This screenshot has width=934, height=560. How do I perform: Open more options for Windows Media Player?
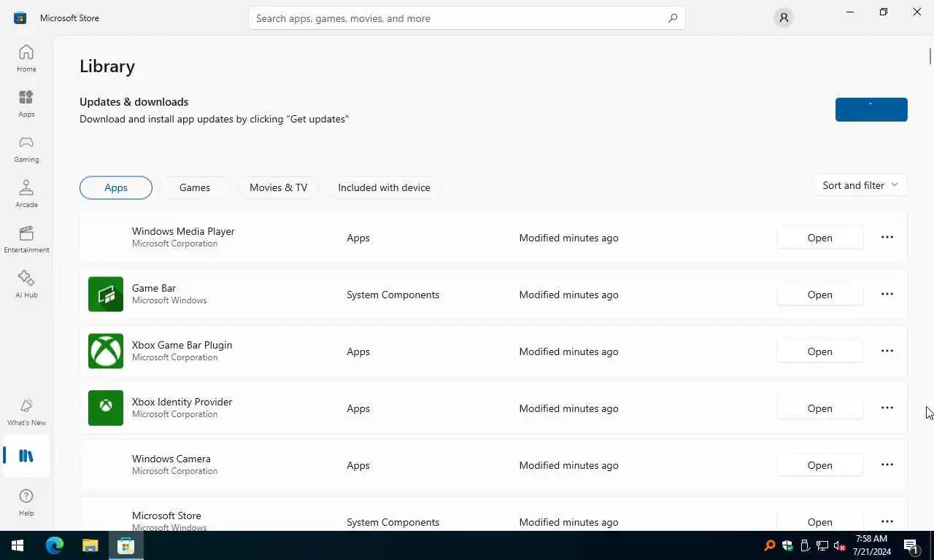pos(887,237)
